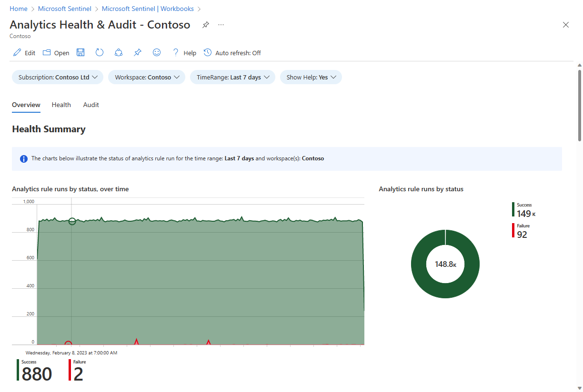Open the Microsoft Sentinel breadcrumb link
583x392 pixels.
[64, 8]
